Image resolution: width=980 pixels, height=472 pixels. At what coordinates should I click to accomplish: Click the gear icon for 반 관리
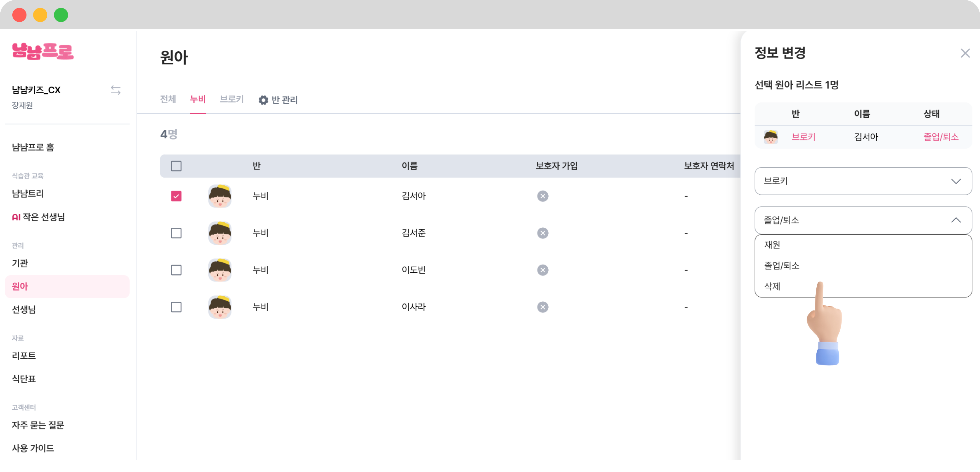pos(263,100)
